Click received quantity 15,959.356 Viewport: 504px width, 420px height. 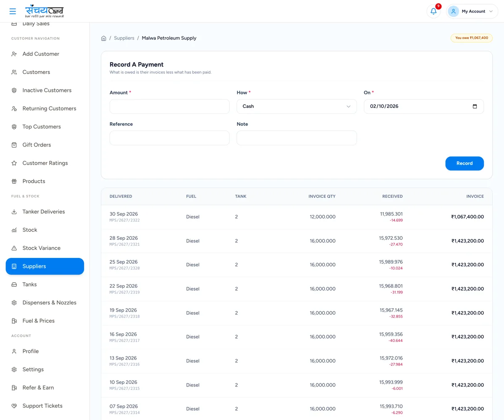(x=391, y=334)
